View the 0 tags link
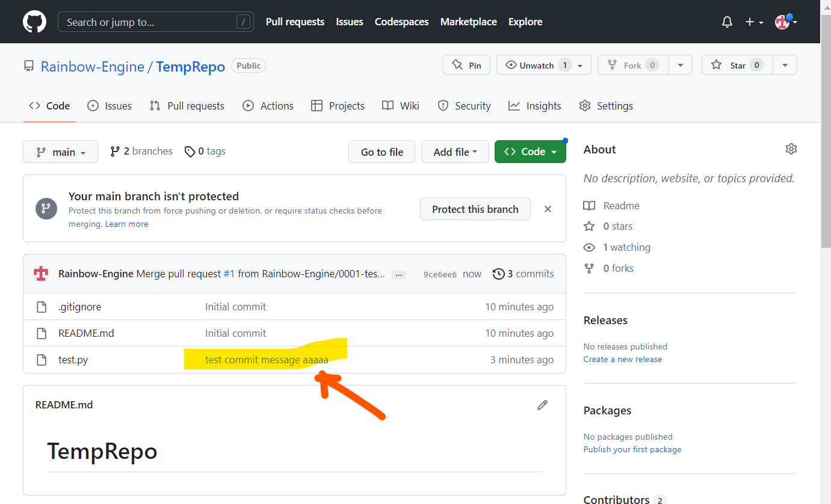Image resolution: width=831 pixels, height=504 pixels. click(205, 152)
